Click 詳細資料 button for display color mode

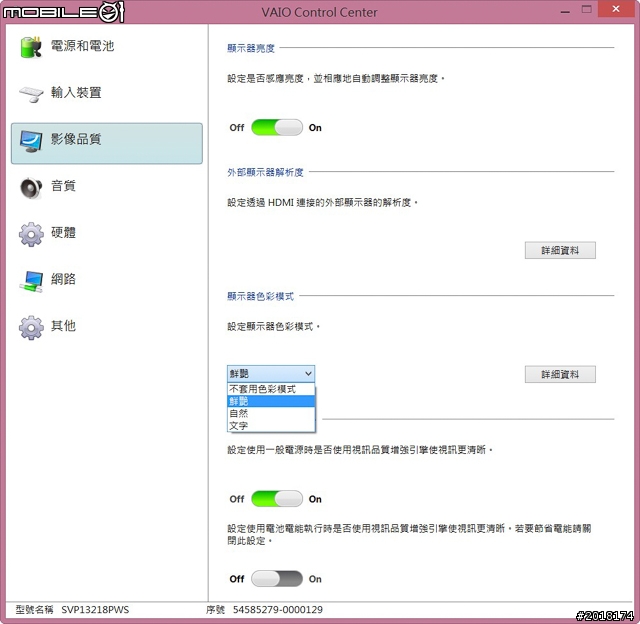(560, 374)
